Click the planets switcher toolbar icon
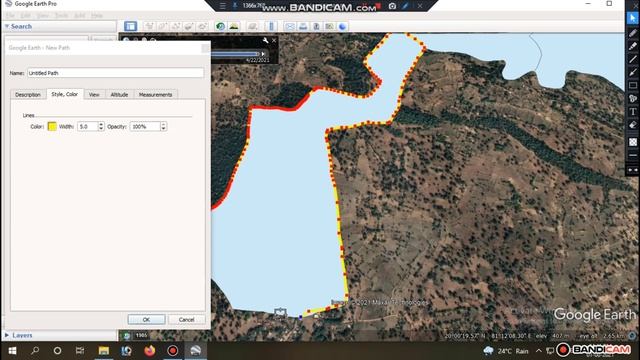Screen dimensions: 640x360 (x=253, y=27)
